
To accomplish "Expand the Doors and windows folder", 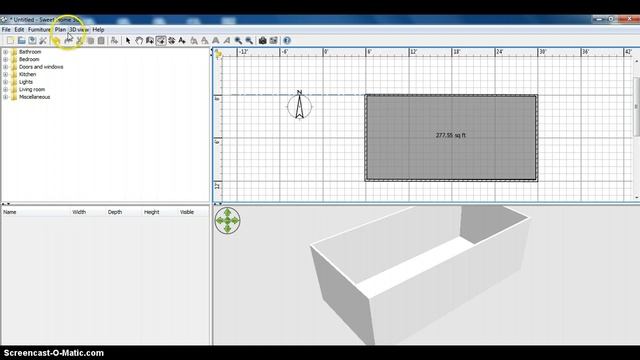I will pyautogui.click(x=6, y=67).
